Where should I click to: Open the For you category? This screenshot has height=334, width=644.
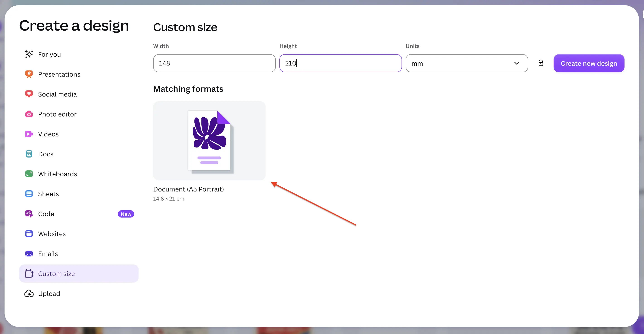pos(49,54)
